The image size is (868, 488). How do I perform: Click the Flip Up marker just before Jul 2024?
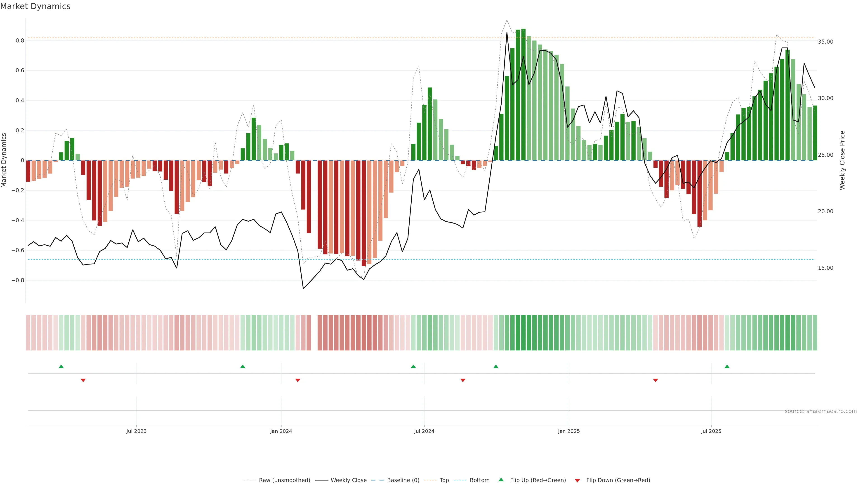point(413,366)
